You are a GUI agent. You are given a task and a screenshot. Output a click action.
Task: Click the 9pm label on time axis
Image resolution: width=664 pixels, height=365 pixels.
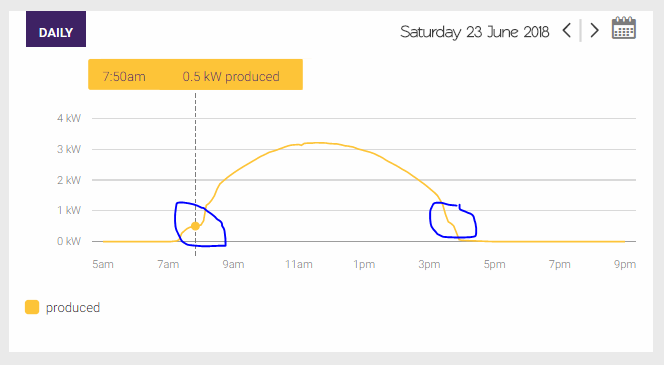625,264
